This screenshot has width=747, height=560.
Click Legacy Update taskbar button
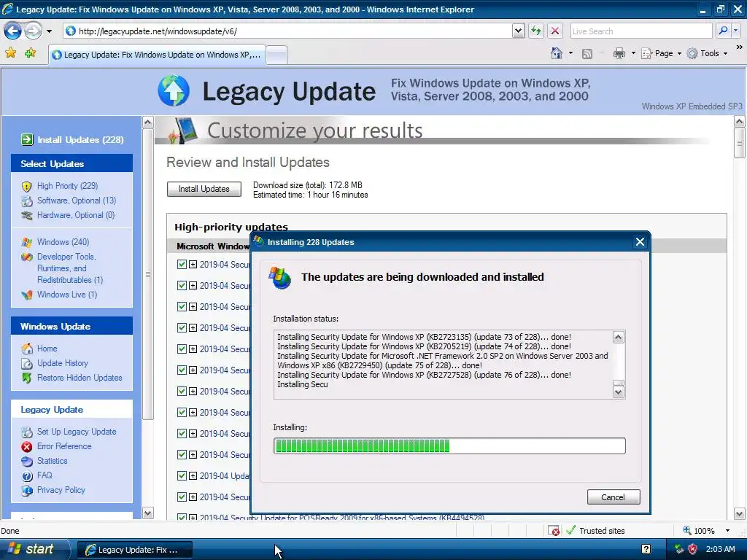tap(135, 550)
